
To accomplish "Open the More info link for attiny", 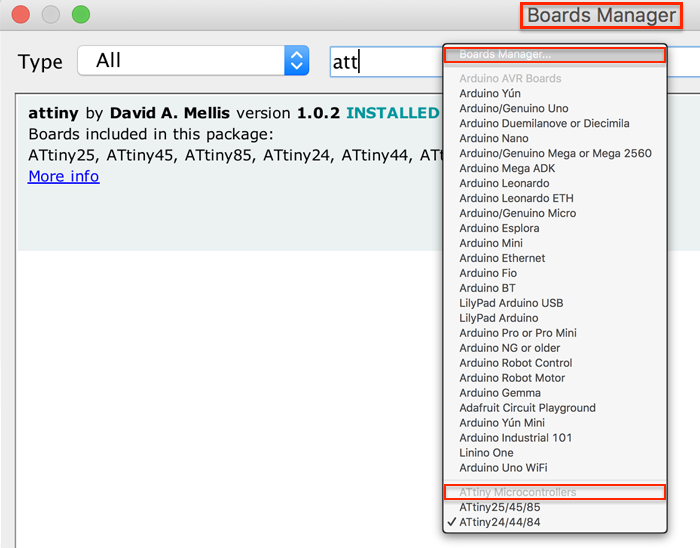I will point(63,176).
